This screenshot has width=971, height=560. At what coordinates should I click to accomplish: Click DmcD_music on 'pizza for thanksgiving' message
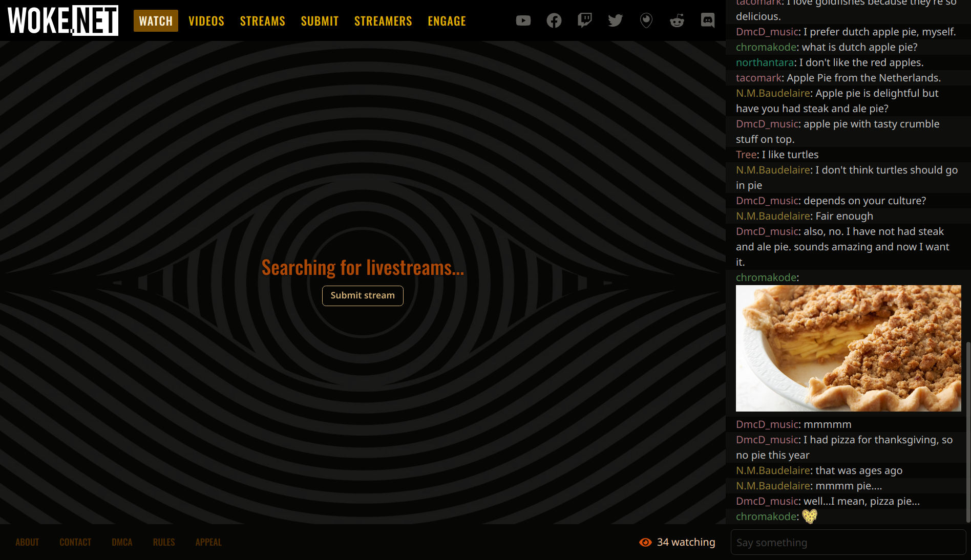767,440
